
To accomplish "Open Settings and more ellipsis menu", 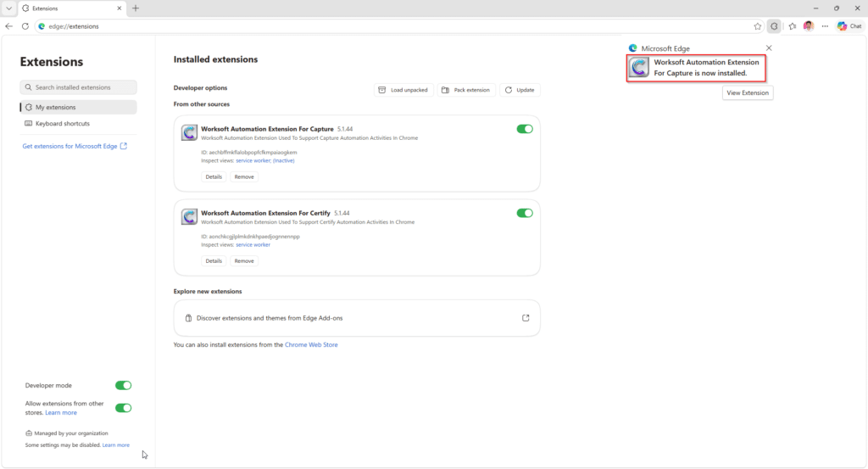I will pos(825,26).
